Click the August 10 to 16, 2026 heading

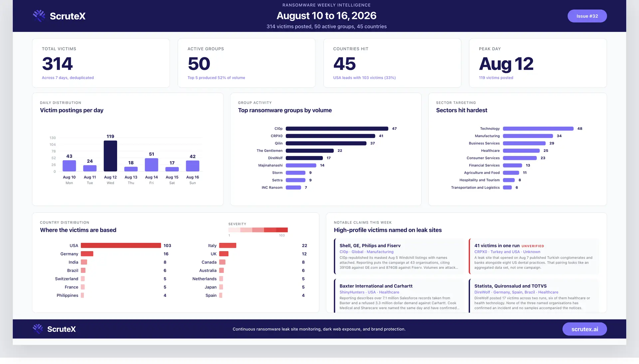pos(326,16)
